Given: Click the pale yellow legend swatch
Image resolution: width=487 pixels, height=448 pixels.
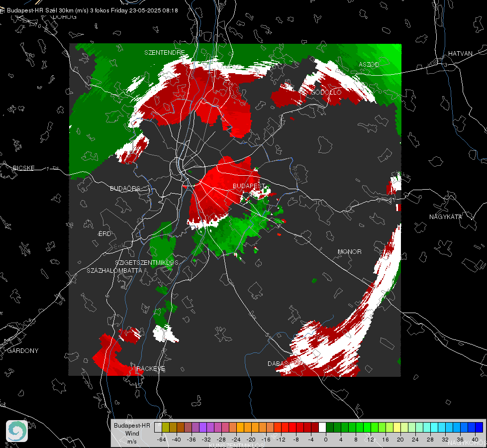Looking at the screenshot, I should coord(397,427).
